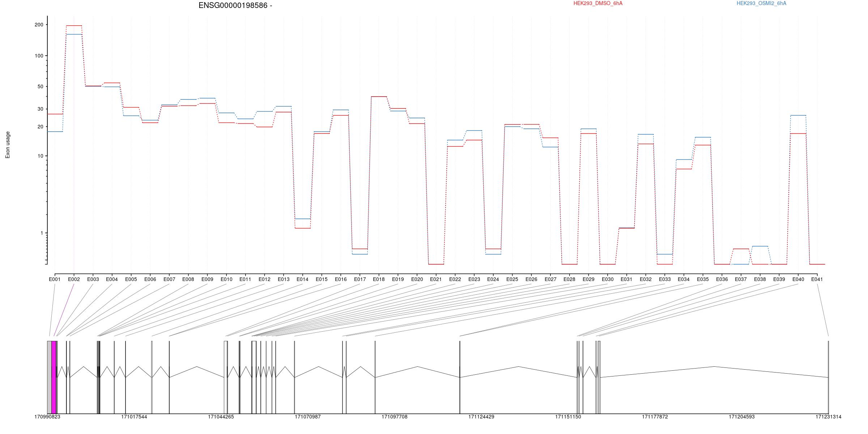Screen dimensions: 868x434
Task: Click the 10 y-axis tick label
Action: 40,156
